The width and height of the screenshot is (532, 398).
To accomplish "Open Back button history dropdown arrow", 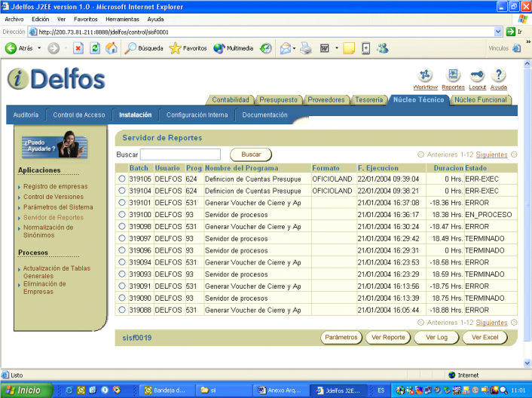I will pyautogui.click(x=39, y=48).
